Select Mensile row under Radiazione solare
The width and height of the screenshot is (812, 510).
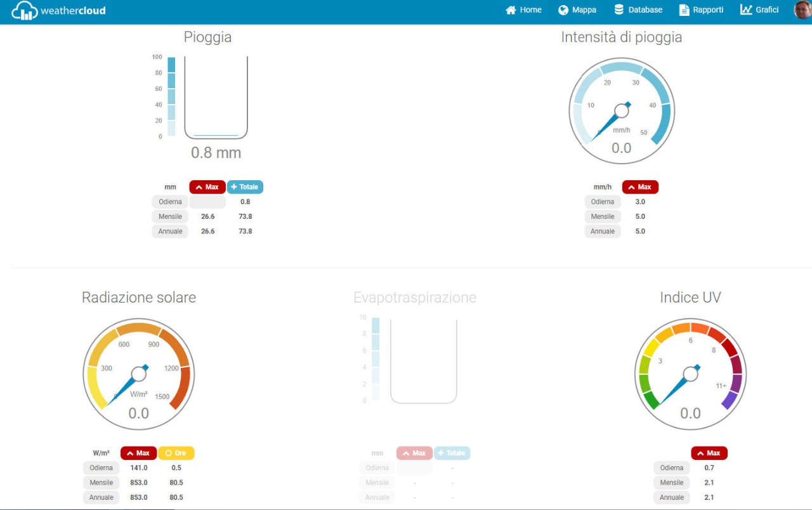(x=101, y=483)
